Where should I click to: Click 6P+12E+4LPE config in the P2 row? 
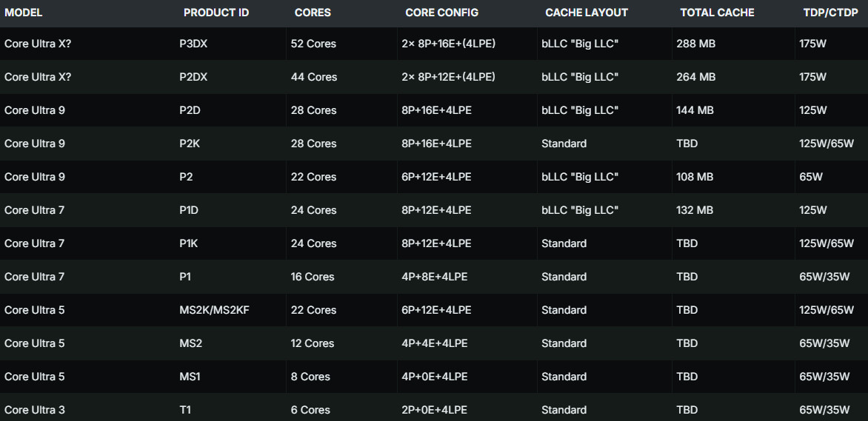point(437,177)
